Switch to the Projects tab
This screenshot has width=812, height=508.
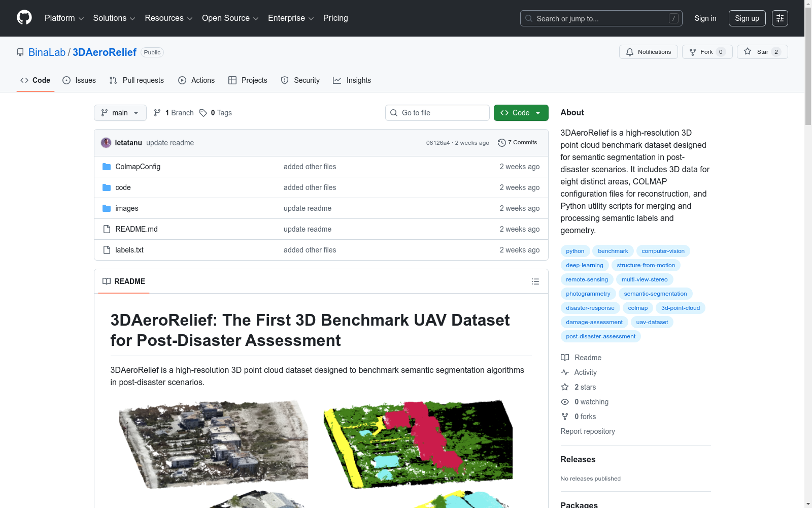coord(248,80)
